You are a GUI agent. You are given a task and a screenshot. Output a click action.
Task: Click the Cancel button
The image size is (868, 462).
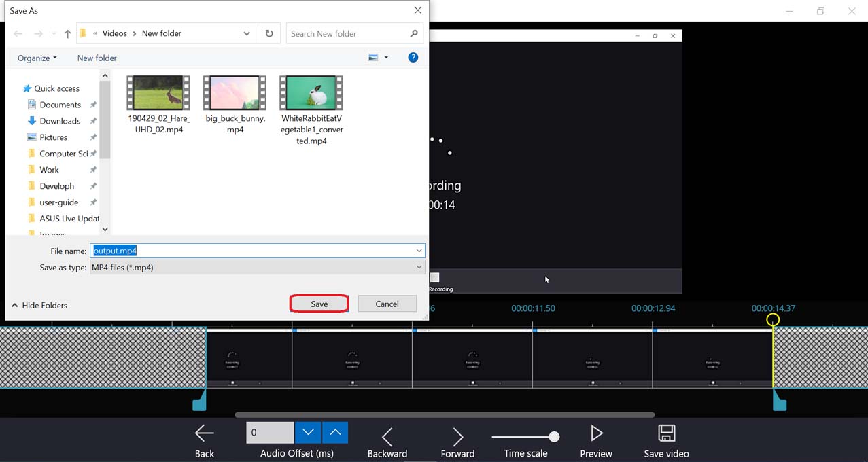coord(387,304)
